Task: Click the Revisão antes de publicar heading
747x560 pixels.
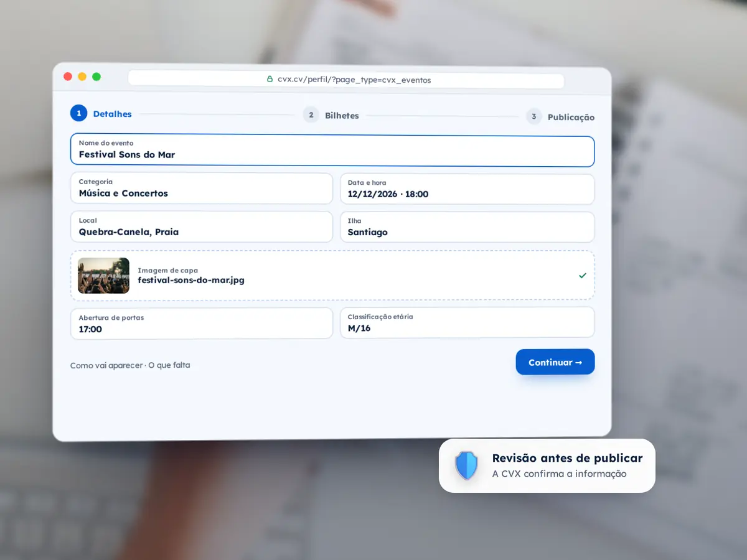Action: tap(567, 458)
